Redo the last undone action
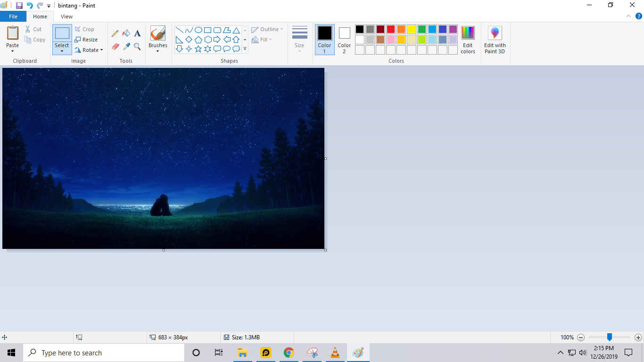This screenshot has height=362, width=644. 40,6
